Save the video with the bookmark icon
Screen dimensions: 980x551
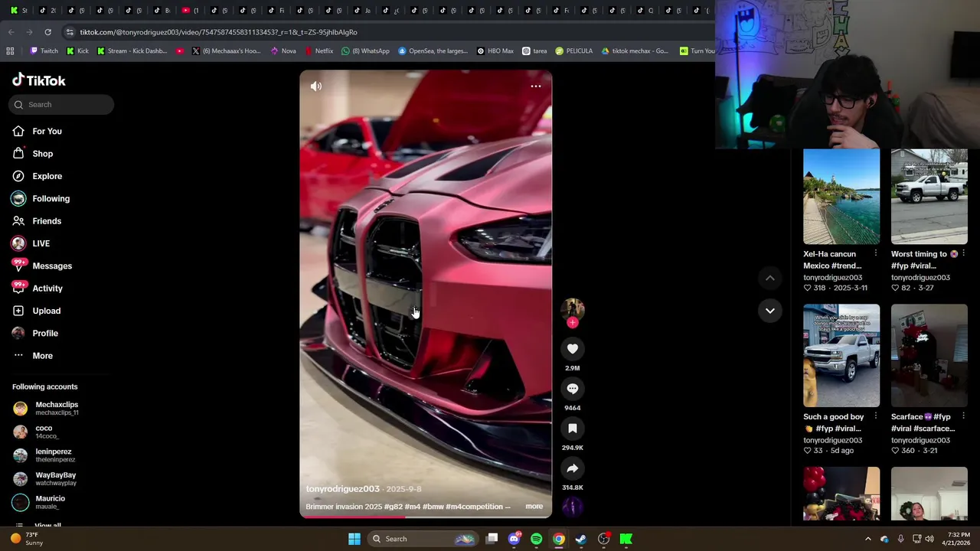pos(573,429)
